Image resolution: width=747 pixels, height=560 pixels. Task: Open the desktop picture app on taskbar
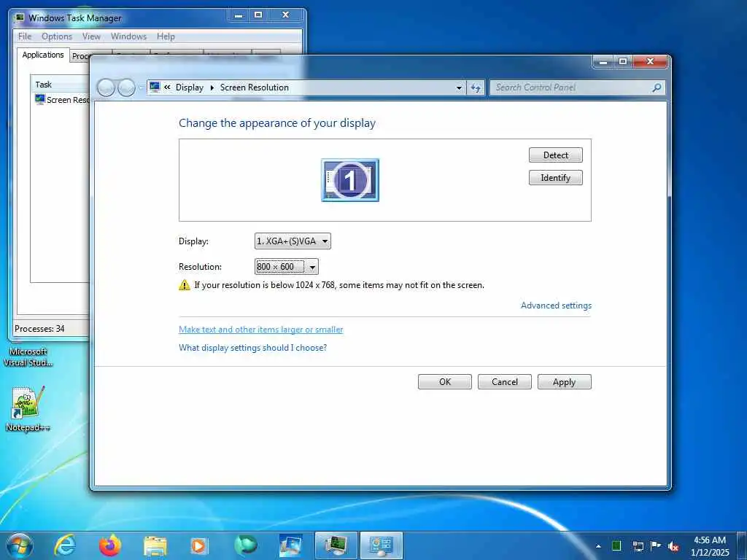[x=290, y=545]
